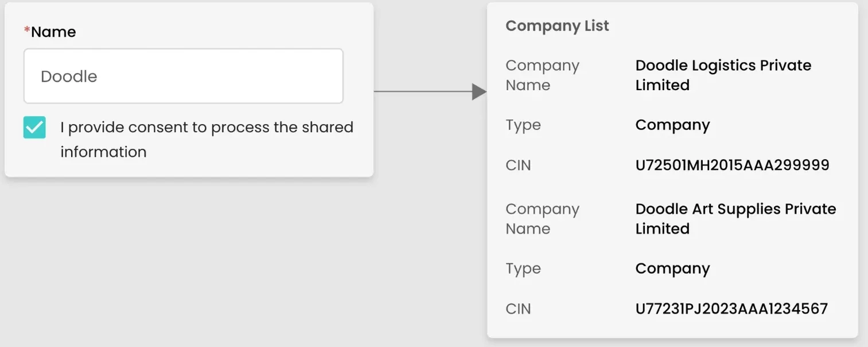This screenshot has height=347, width=868.
Task: Click the first Type label
Action: (x=523, y=125)
